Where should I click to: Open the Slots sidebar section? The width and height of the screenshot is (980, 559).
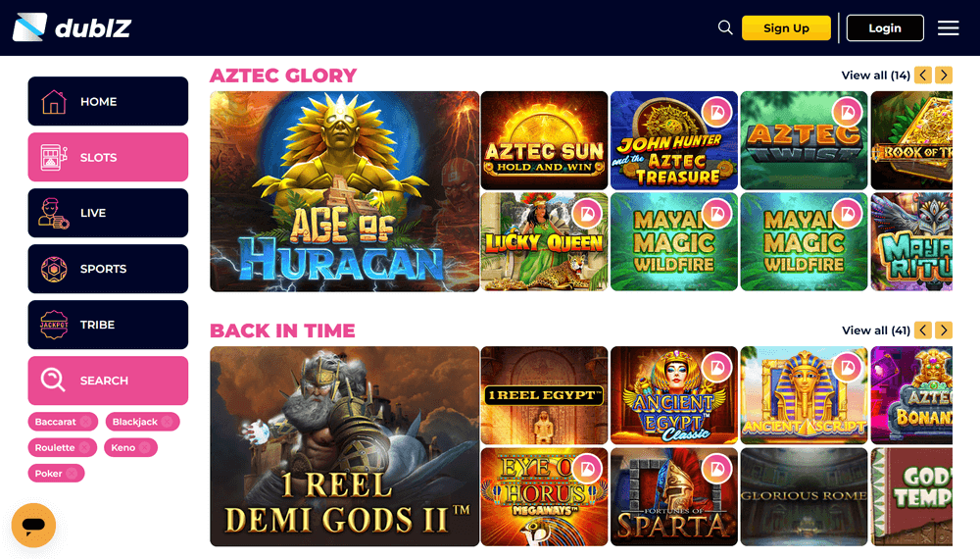(x=108, y=157)
